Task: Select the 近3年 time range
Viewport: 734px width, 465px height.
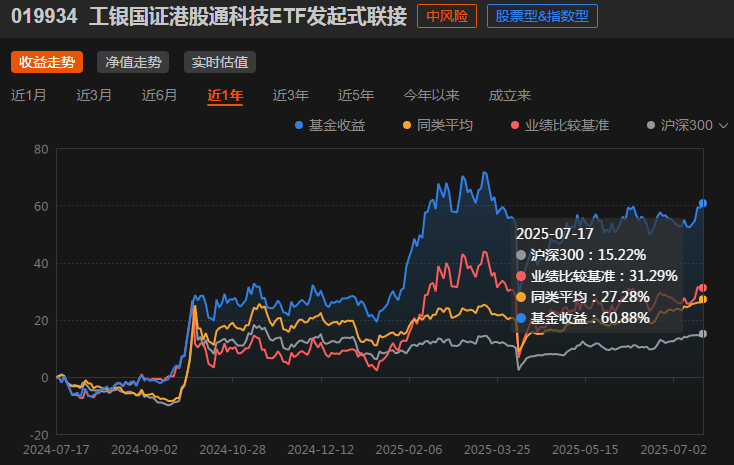Action: 291,95
